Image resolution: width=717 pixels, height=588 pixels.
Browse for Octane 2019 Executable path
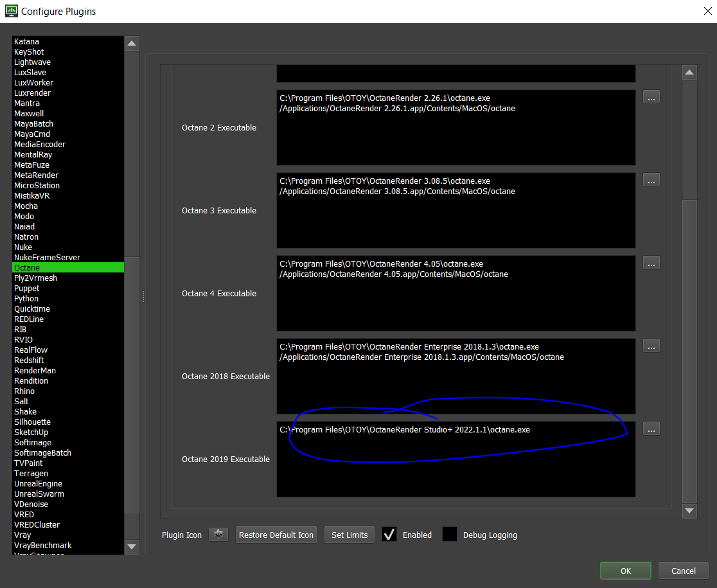coord(651,429)
